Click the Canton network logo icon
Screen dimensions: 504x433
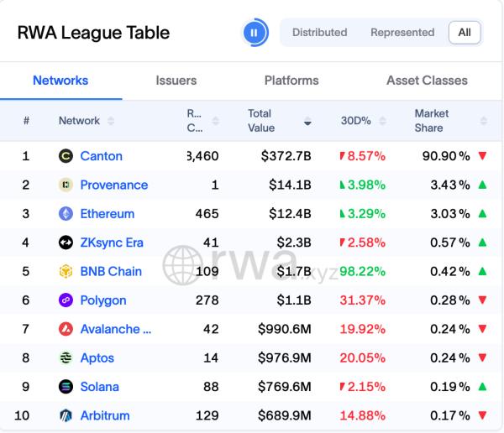(x=66, y=156)
